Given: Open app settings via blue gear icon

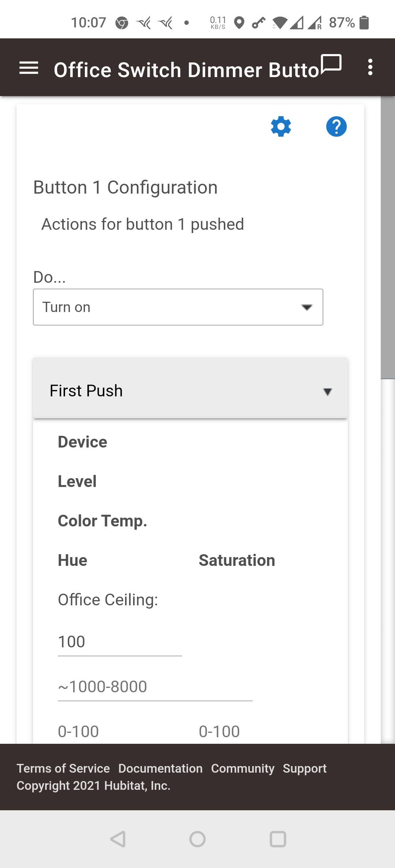Looking at the screenshot, I should 281,127.
